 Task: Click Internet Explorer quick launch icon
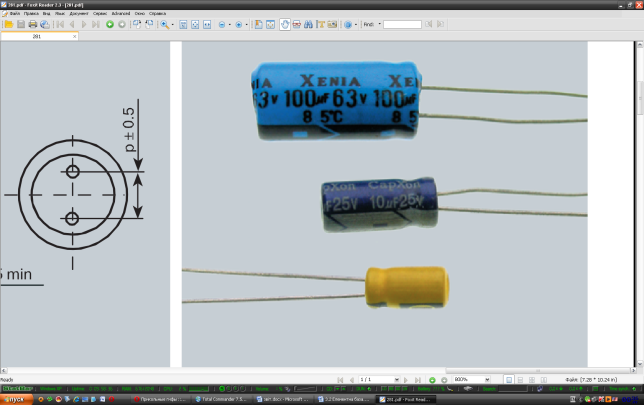tap(76, 399)
